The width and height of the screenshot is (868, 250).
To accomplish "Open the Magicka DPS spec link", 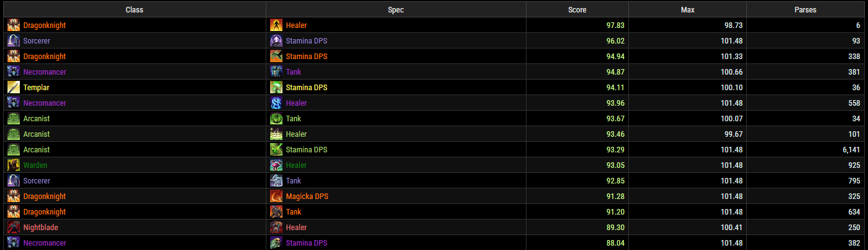I will [307, 197].
